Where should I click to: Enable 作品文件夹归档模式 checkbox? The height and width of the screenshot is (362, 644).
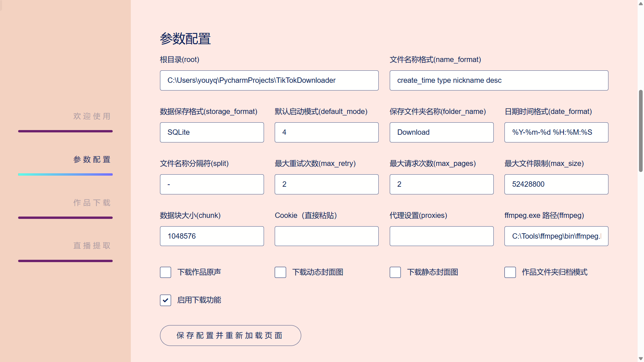pos(509,272)
